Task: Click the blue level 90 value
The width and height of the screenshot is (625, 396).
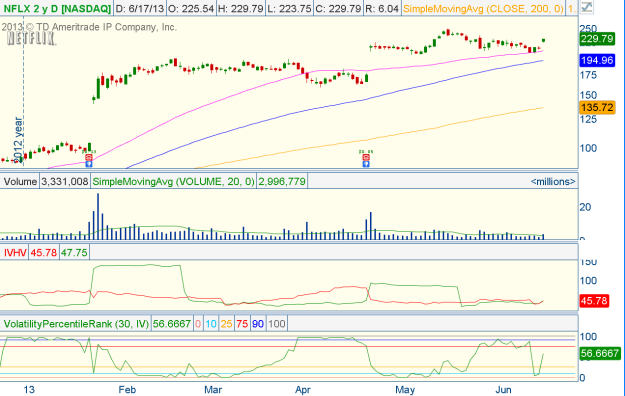Action: pyautogui.click(x=258, y=323)
